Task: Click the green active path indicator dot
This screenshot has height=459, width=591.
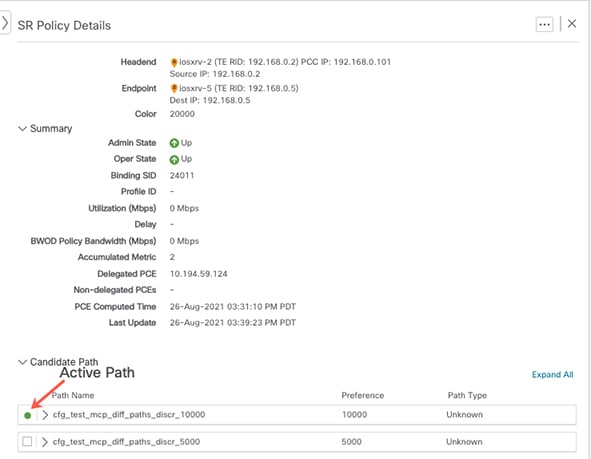Action: coord(27,415)
